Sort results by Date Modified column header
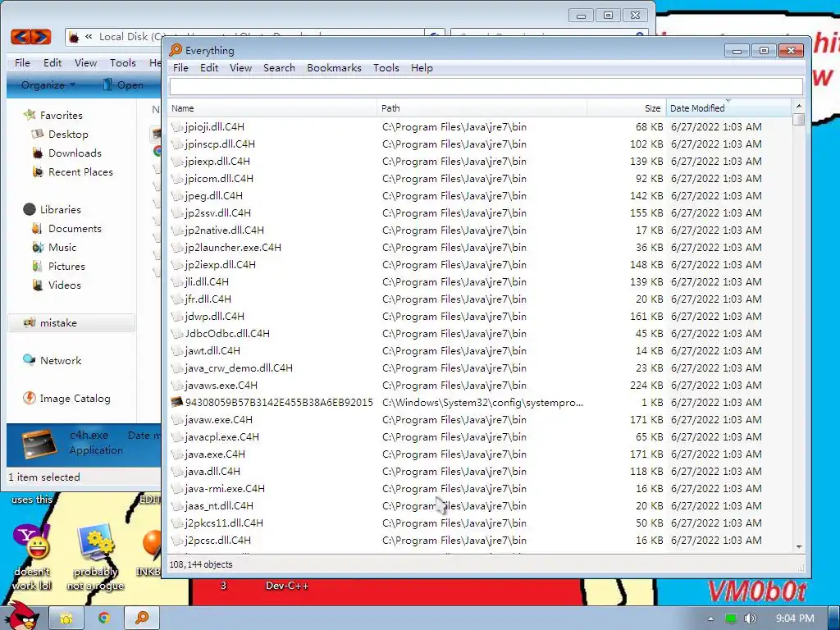Image resolution: width=840 pixels, height=630 pixels. tap(728, 108)
